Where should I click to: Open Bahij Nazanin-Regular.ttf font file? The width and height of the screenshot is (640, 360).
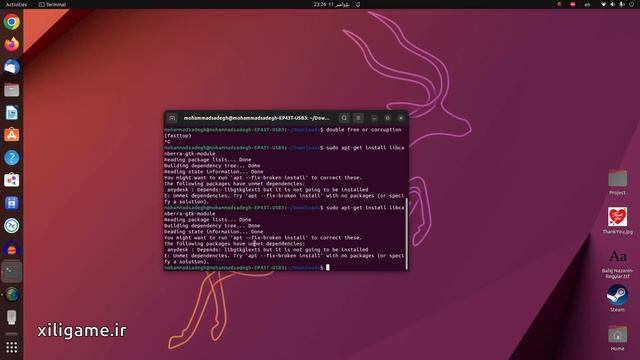point(617,264)
